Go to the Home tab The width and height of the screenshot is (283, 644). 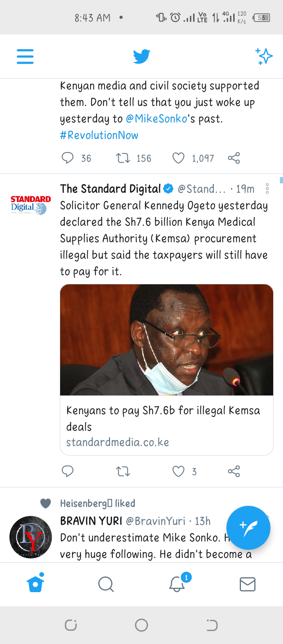[35, 584]
